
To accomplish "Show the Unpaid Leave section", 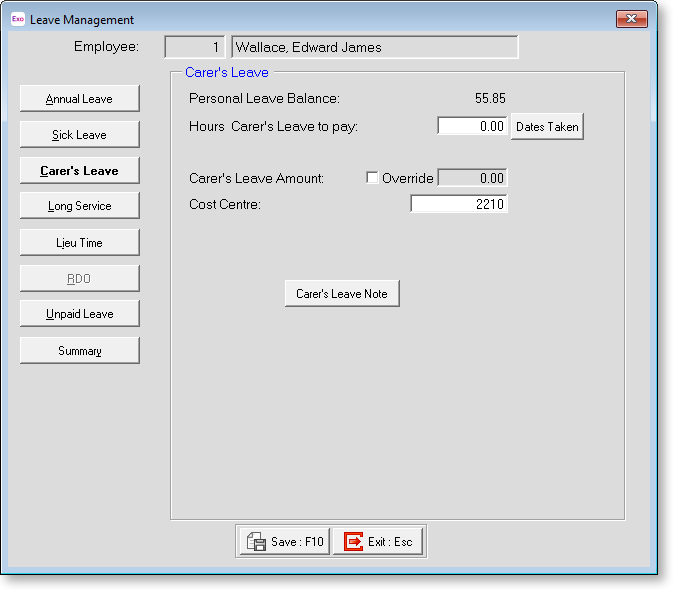I will (79, 314).
